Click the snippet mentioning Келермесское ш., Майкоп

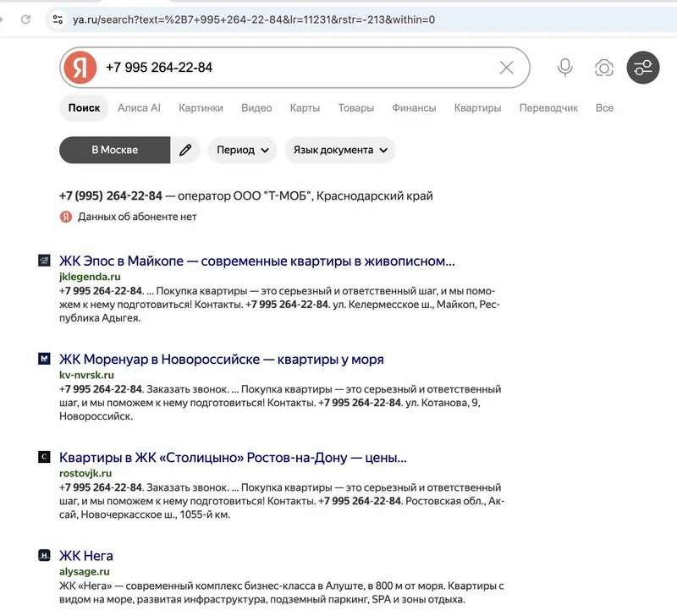click(279, 305)
